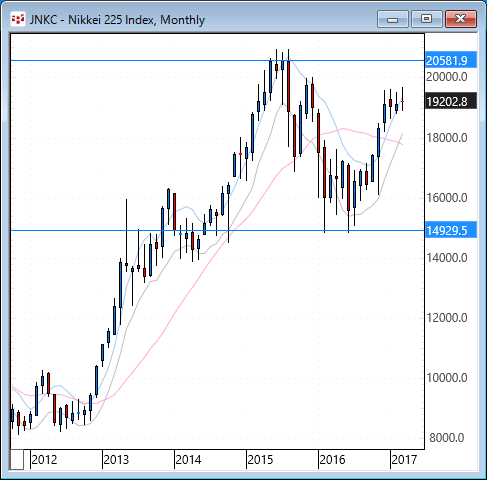The width and height of the screenshot is (487, 480).
Task: Click the 12000.0 price scale label
Action: pos(447,318)
